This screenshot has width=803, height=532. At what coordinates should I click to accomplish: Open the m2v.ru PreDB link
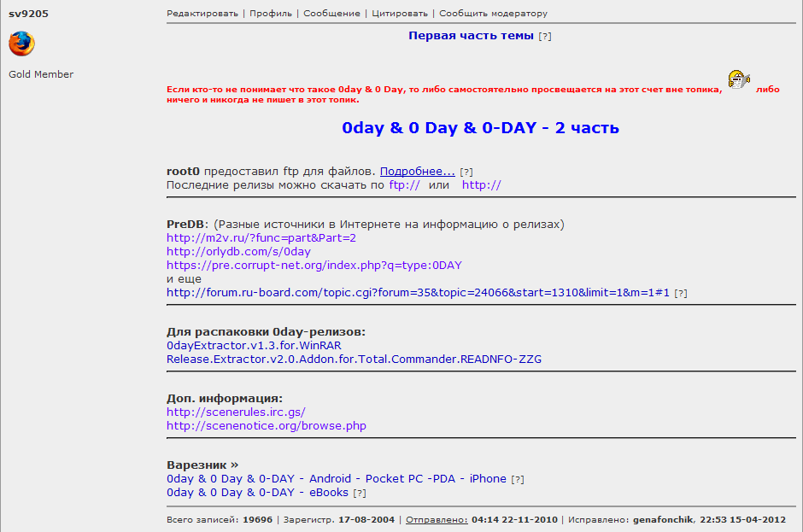coord(261,237)
